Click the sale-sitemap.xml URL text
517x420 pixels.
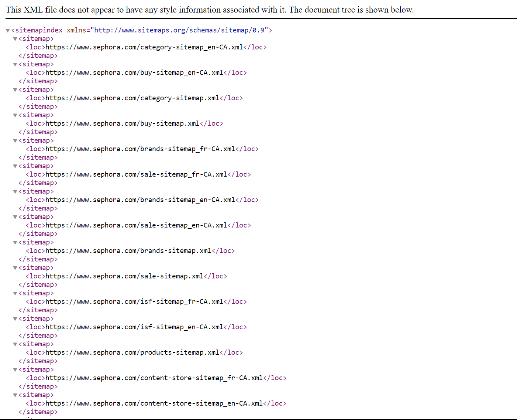pos(124,276)
